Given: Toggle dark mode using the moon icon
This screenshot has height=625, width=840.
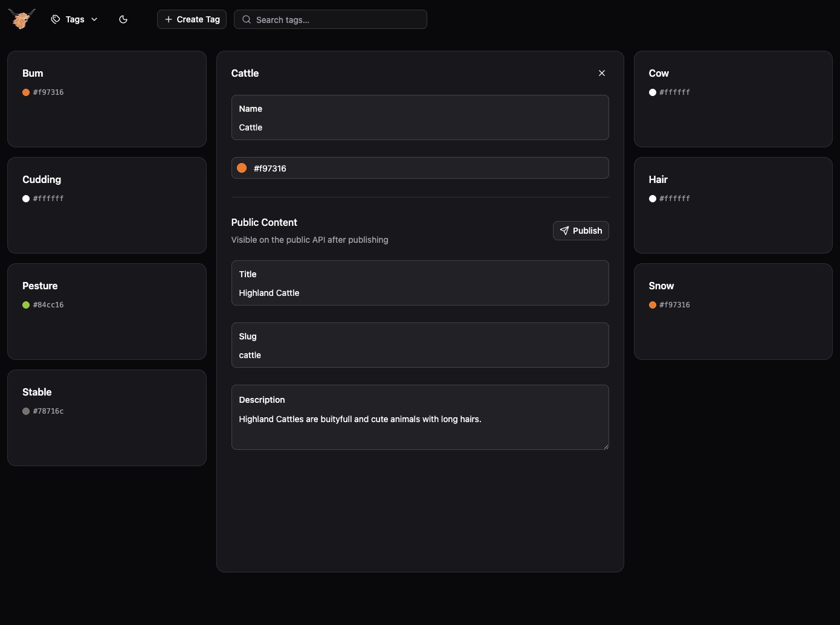Looking at the screenshot, I should coord(123,19).
